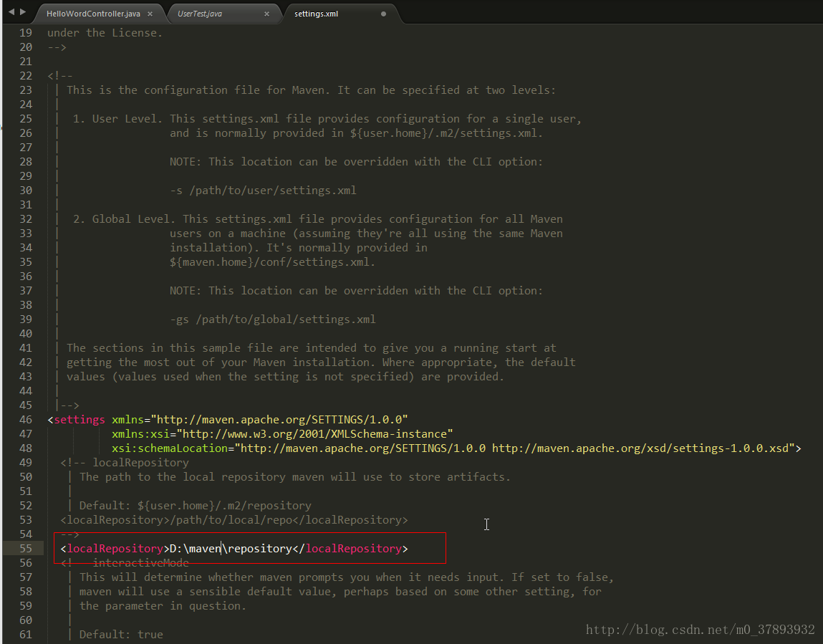Screen dimensions: 823x644
Task: Click 'Default: ${user.home}/.m2/repository' comment
Action: click(x=196, y=506)
